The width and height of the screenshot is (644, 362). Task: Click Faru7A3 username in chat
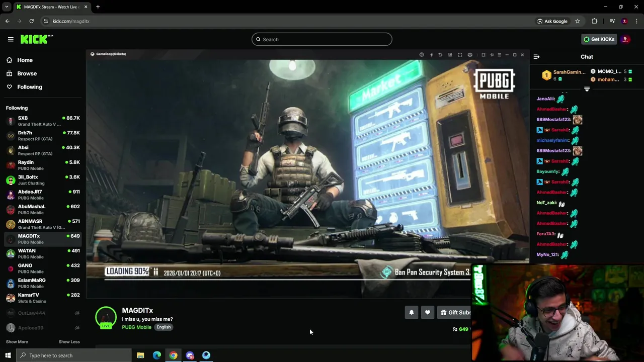point(545,234)
